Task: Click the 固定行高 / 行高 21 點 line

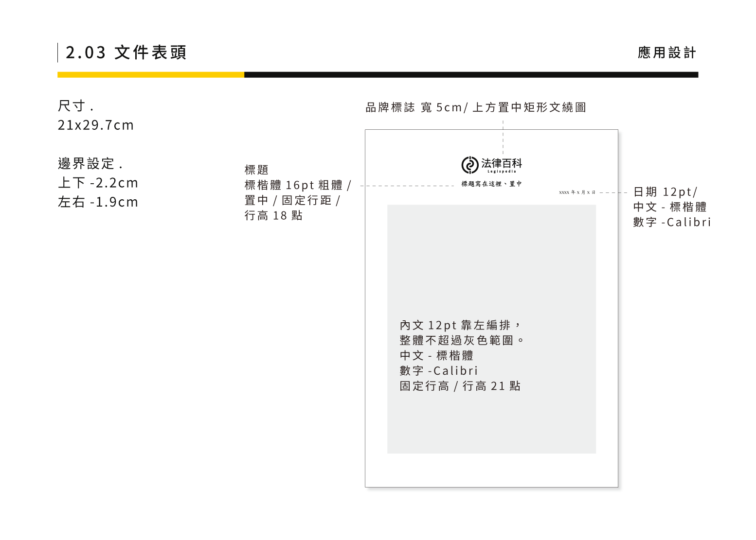Action: point(460,386)
